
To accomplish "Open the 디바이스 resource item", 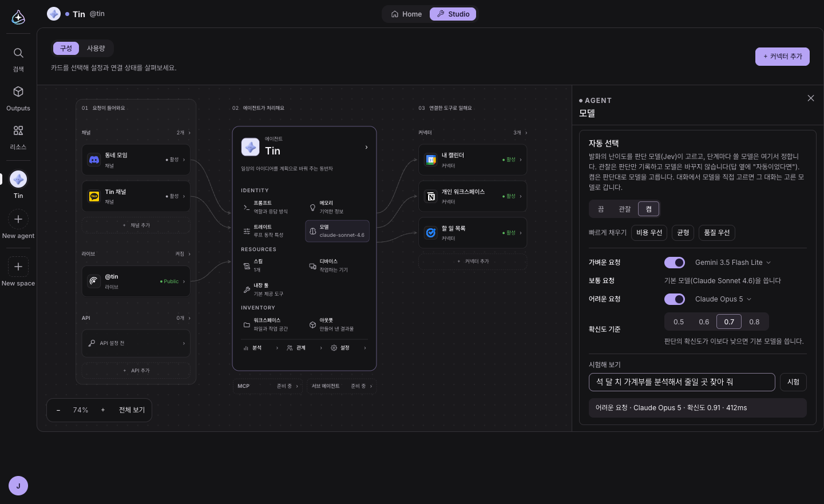I will (x=338, y=265).
